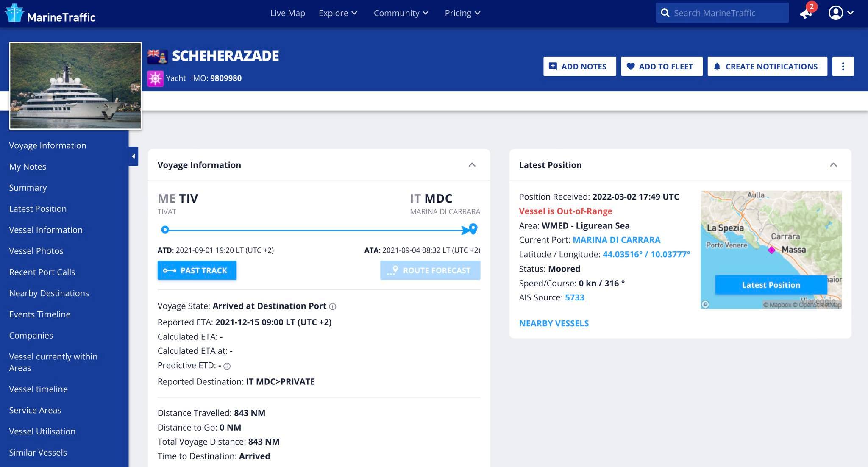The image size is (868, 467).
Task: Click info icon beside Predictive ETD
Action: 227,366
